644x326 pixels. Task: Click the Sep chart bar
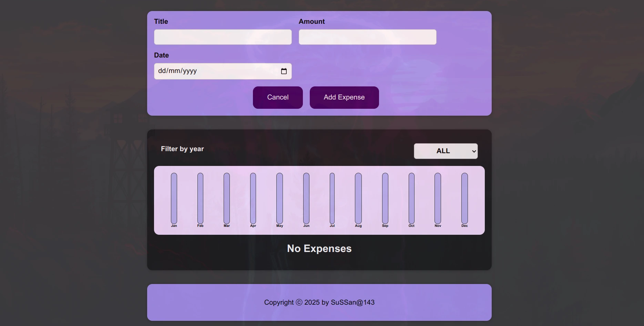tap(385, 198)
